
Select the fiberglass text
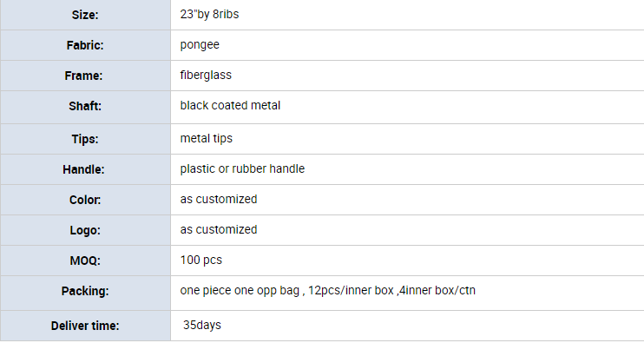[206, 76]
